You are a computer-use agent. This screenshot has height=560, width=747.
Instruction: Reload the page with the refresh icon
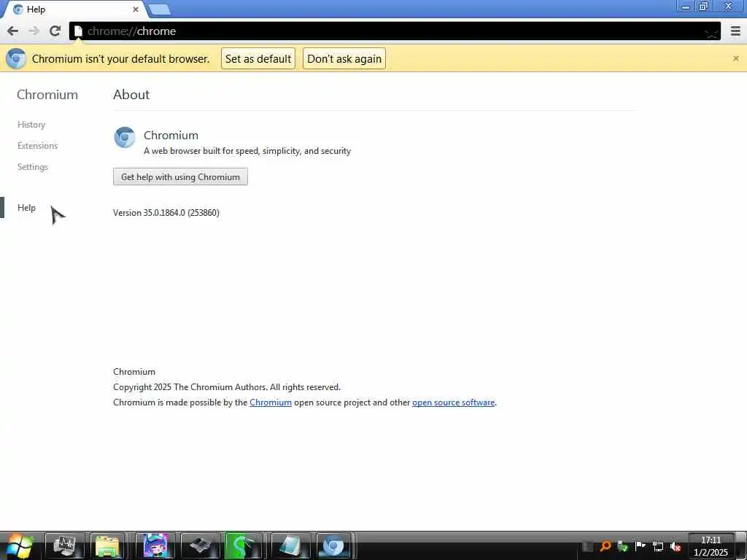(x=55, y=31)
